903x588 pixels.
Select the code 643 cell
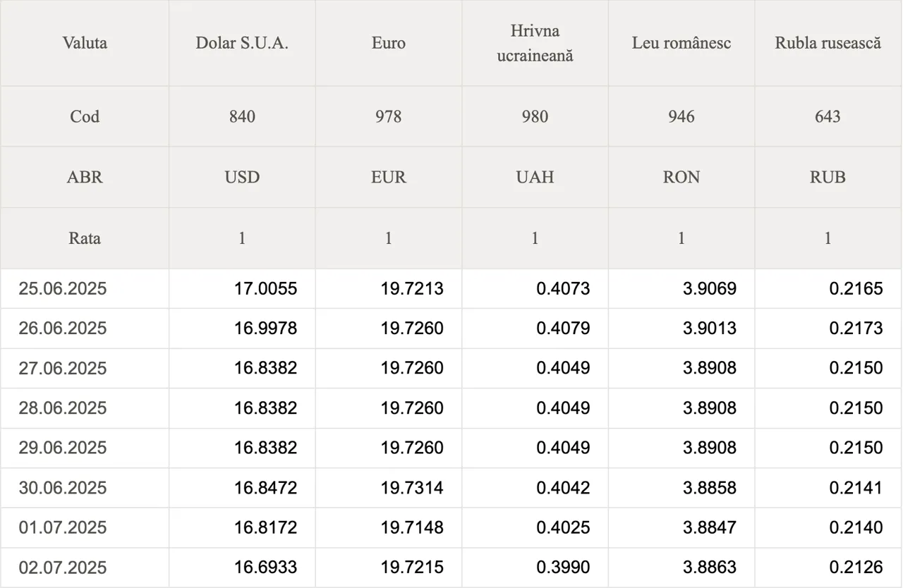pyautogui.click(x=828, y=116)
